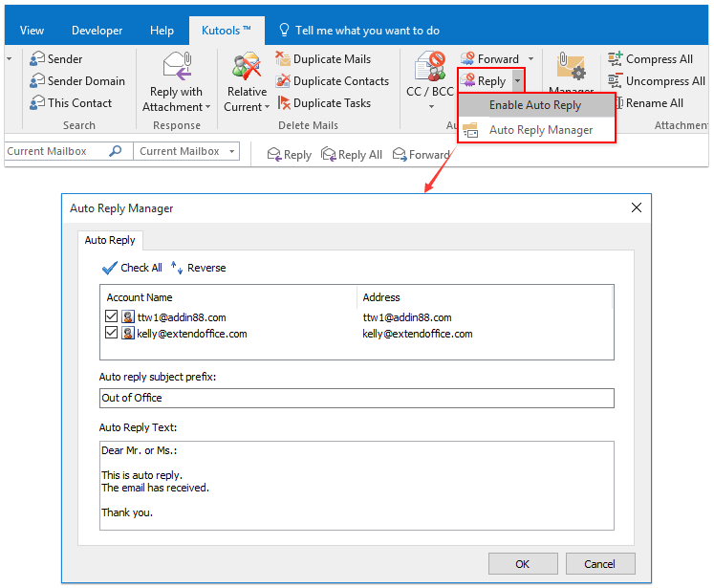Click Duplicate Tasks option
714x588 pixels.
point(323,103)
